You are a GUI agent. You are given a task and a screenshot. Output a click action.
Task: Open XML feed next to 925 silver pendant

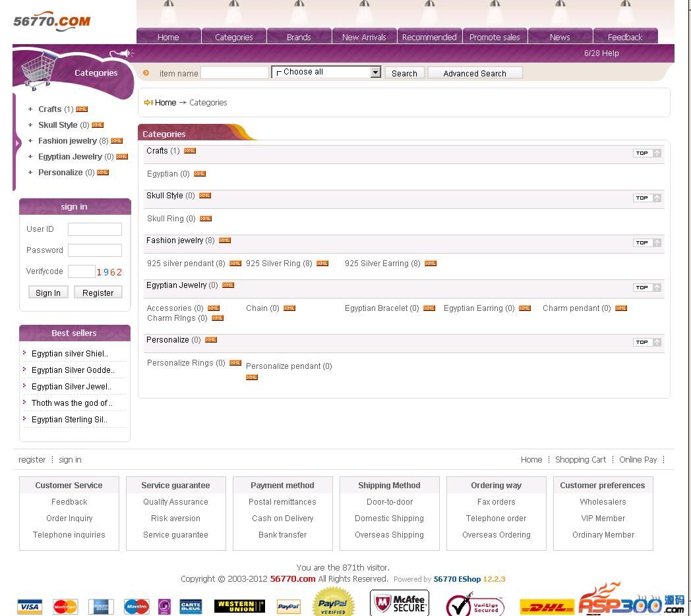point(235,264)
